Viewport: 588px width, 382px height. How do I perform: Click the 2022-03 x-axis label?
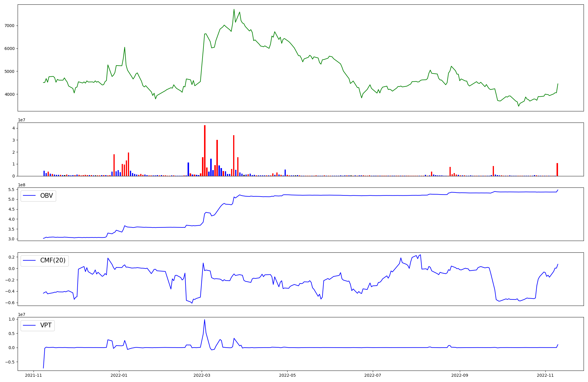click(x=202, y=375)
